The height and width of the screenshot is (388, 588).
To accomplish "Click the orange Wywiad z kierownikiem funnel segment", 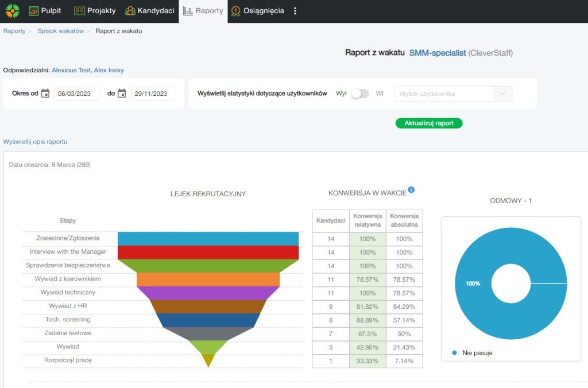I will [208, 279].
